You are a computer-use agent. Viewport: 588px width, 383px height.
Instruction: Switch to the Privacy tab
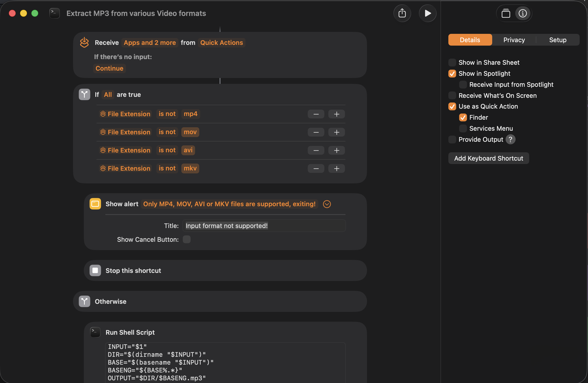click(514, 40)
